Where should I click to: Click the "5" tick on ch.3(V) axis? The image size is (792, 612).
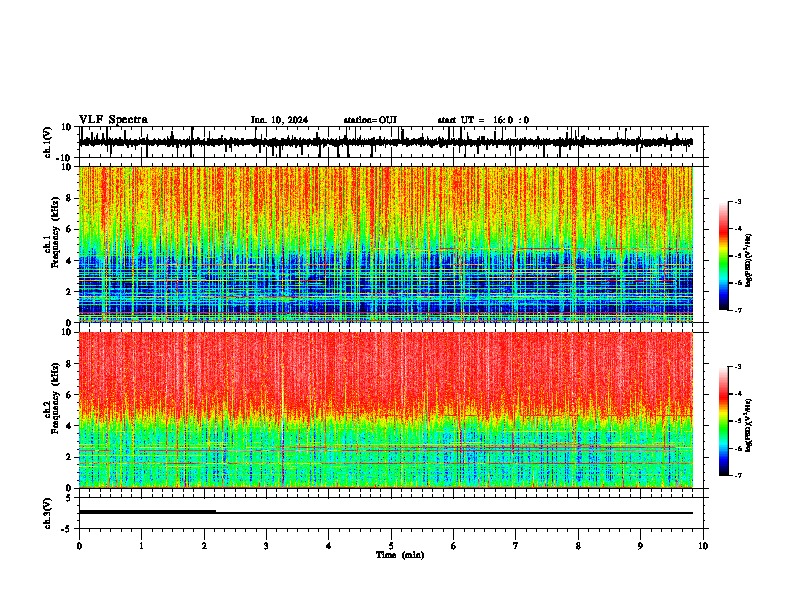(69, 498)
